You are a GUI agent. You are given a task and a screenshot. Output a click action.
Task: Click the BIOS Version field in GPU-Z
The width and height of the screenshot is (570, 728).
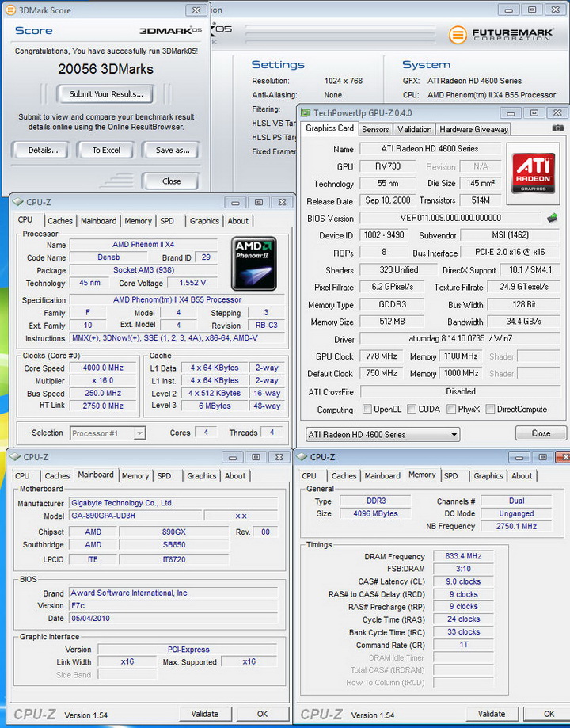450,218
